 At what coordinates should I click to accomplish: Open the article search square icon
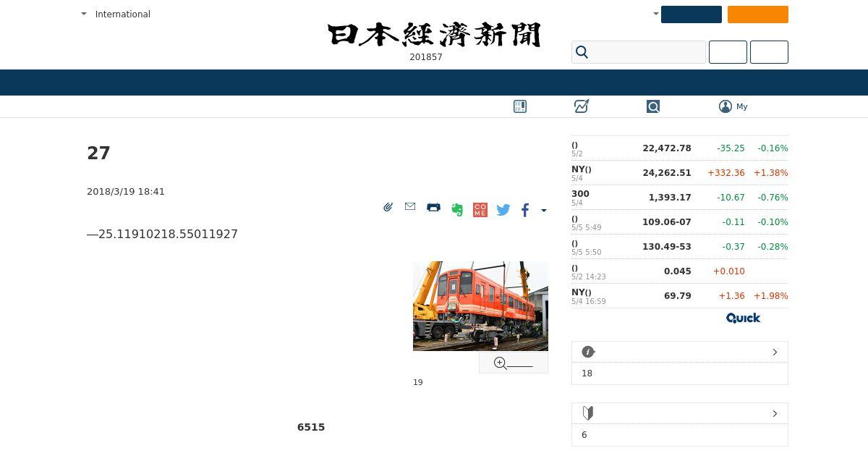(653, 106)
